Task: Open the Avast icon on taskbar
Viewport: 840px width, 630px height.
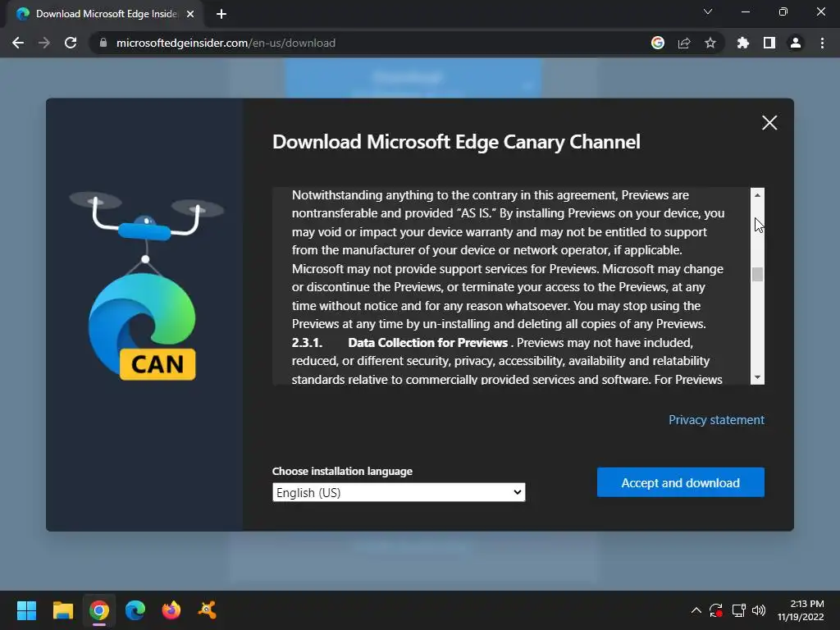Action: [x=208, y=610]
